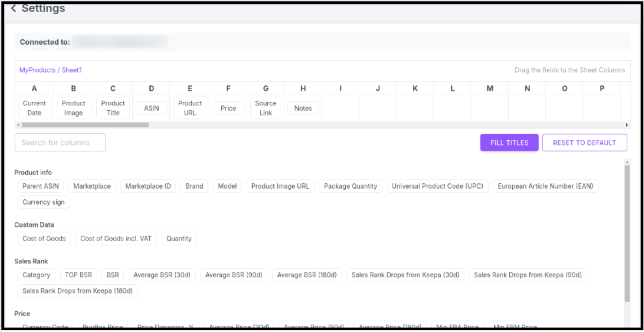Click the TOP BSR chip

[x=79, y=275]
